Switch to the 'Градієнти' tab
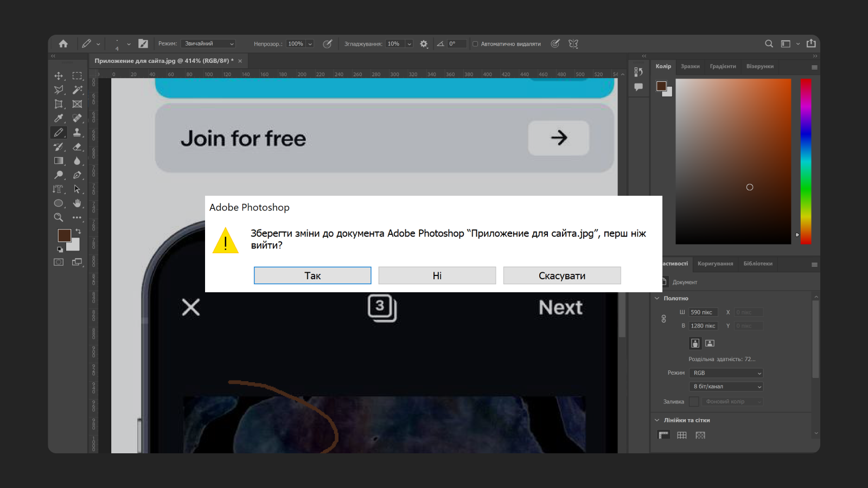Image resolution: width=868 pixels, height=488 pixels. [x=723, y=66]
